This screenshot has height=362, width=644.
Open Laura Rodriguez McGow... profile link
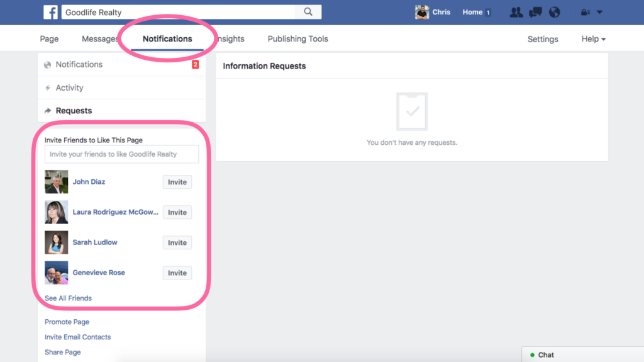point(116,212)
